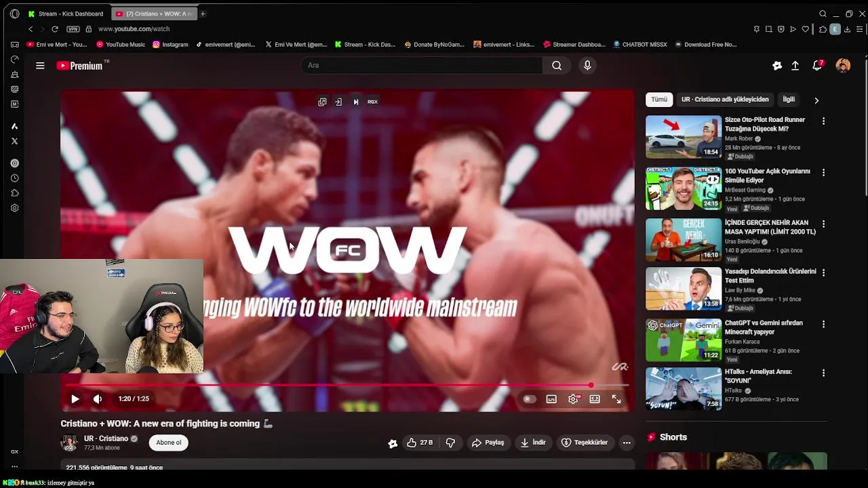Click the 'Teşekkürler' thanks button
Image resolution: width=868 pixels, height=488 pixels.
pyautogui.click(x=585, y=443)
